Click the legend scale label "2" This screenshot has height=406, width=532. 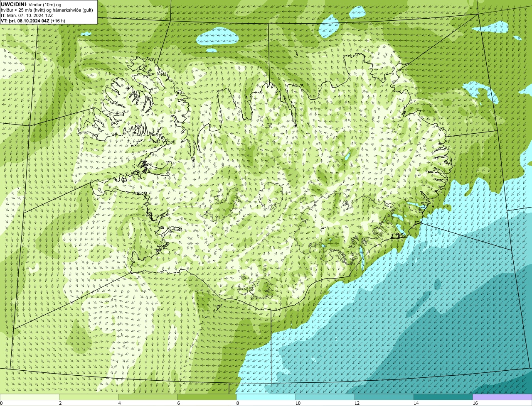[60, 403]
